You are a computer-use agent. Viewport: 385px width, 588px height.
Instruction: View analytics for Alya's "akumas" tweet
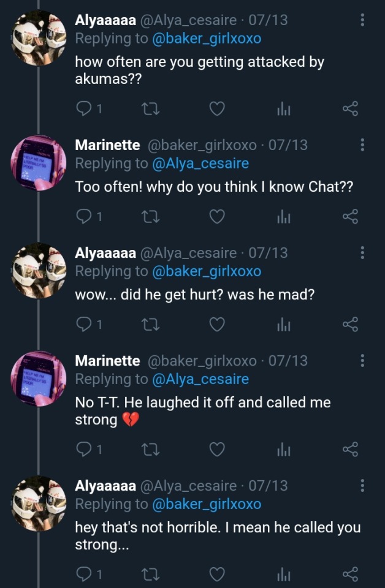[x=283, y=109]
